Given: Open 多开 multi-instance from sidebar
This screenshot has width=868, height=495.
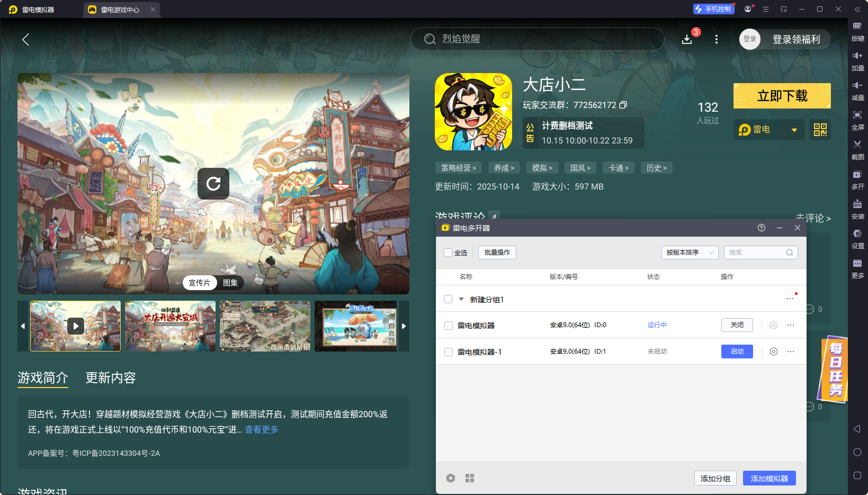Looking at the screenshot, I should [857, 180].
